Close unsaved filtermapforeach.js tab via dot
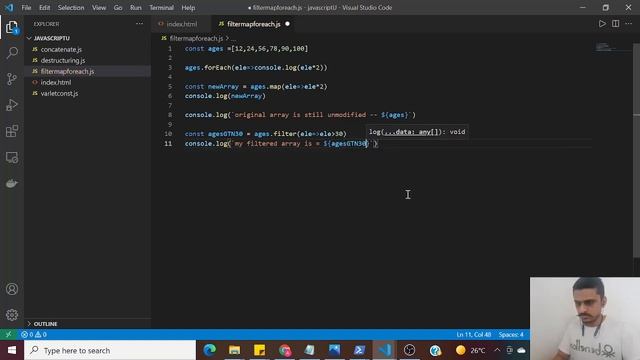 click(287, 24)
